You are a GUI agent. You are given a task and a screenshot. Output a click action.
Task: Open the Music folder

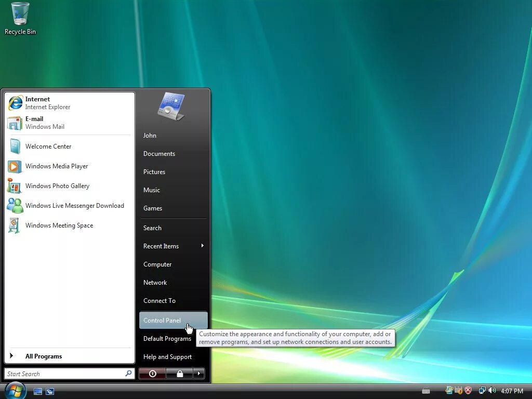[x=173, y=190]
